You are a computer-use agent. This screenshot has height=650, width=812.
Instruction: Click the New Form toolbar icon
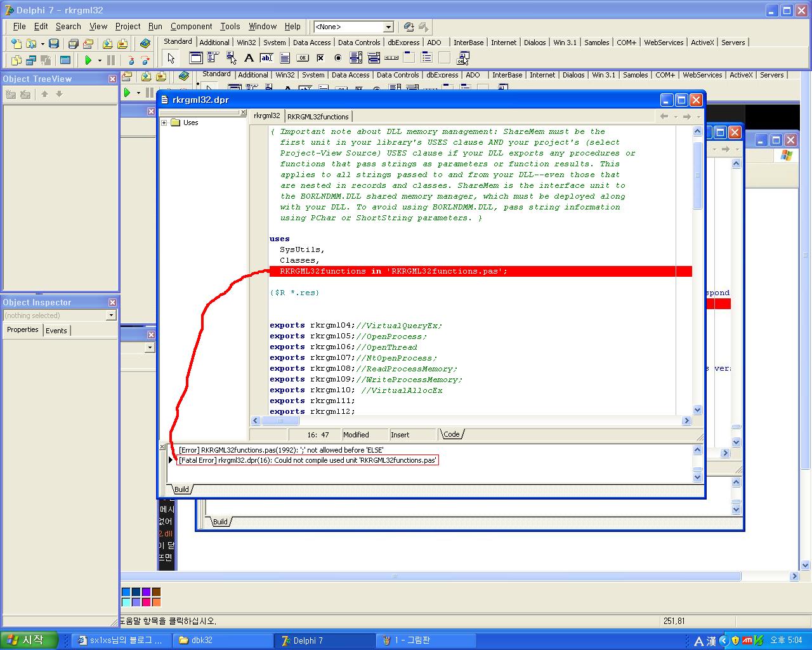[x=65, y=60]
